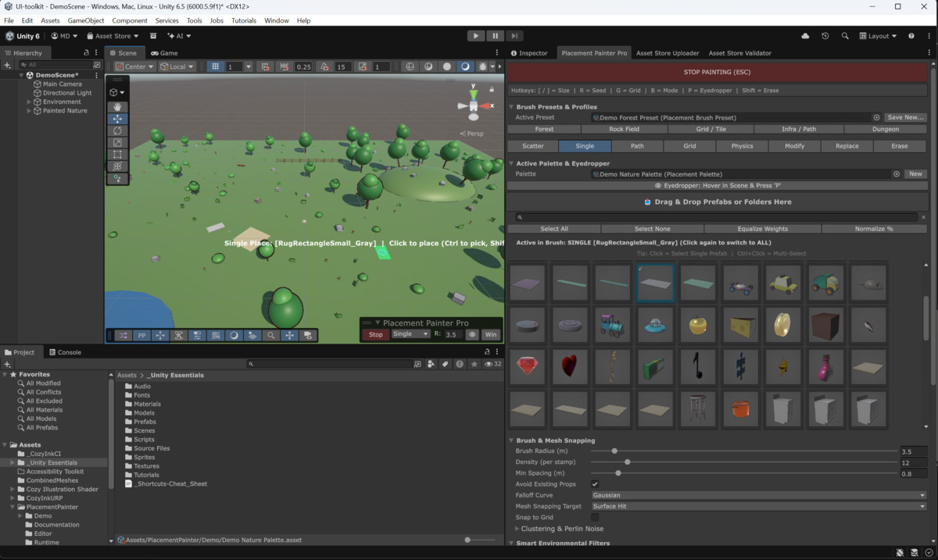Select the locomotive prefab thumbnail
The width and height of the screenshot is (938, 560).
pyautogui.click(x=614, y=324)
